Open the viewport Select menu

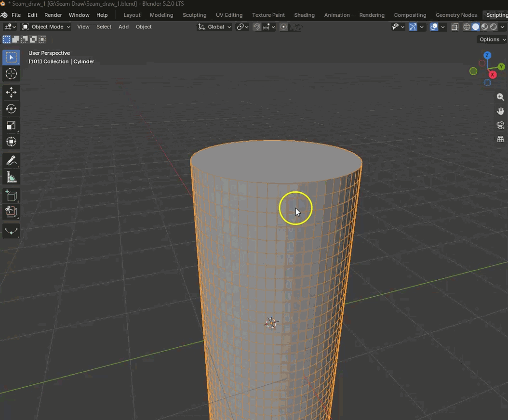[x=104, y=27]
